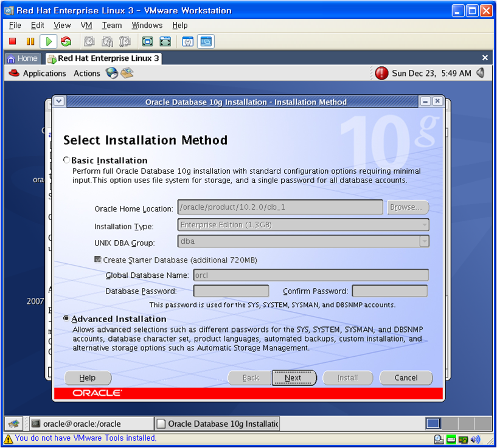Click the VMware CD-ROM device status icon

[439, 439]
